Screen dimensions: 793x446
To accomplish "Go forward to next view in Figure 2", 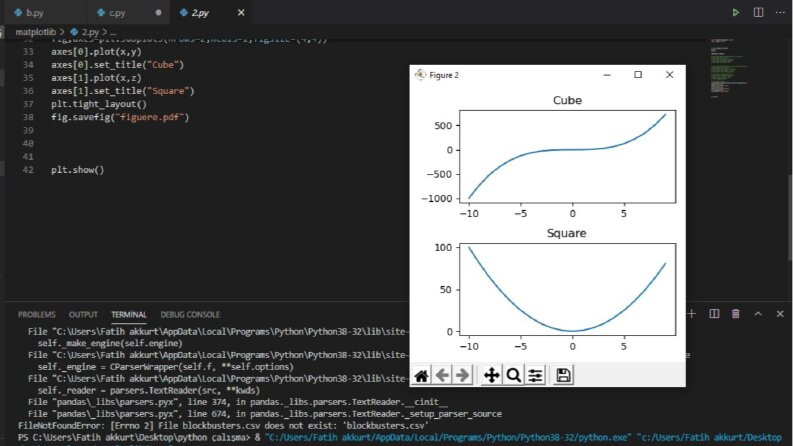I will (x=462, y=375).
